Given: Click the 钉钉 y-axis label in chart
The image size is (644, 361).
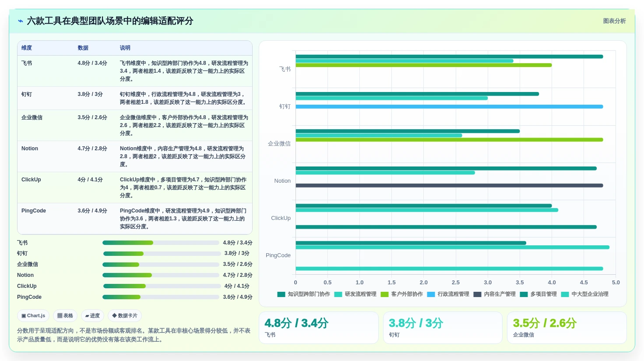Looking at the screenshot, I should (x=285, y=106).
